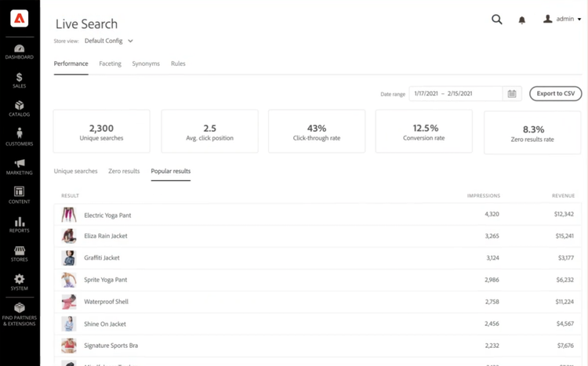
Task: Click the Export to CSV button
Action: 556,94
